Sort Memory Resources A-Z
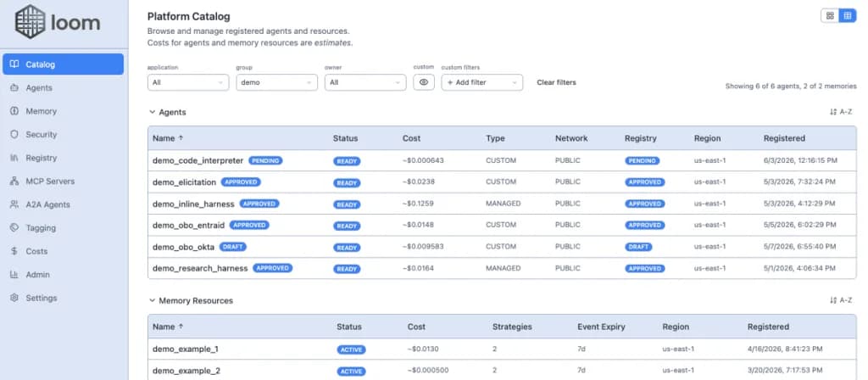Image resolution: width=868 pixels, height=380 pixels. [840, 300]
